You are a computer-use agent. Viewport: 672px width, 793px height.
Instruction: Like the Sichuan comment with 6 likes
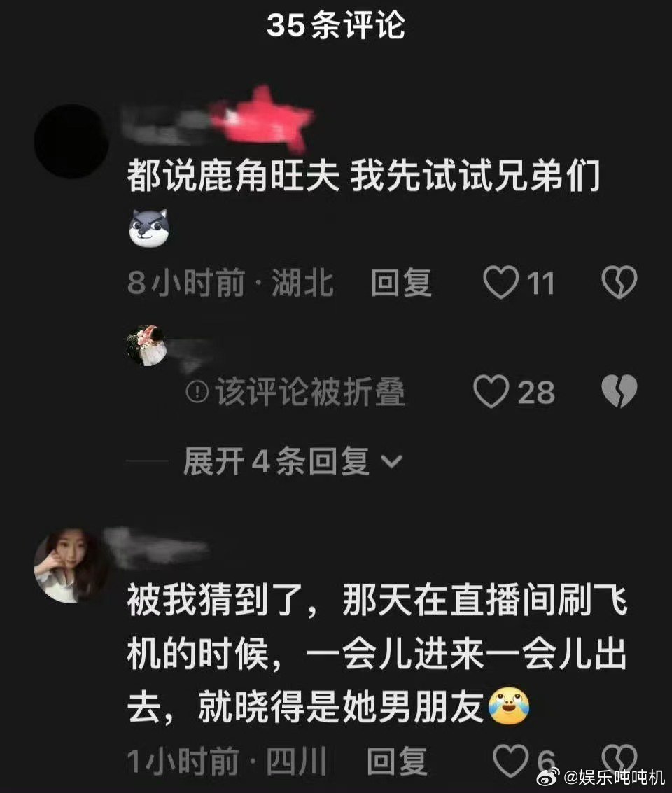[x=510, y=761]
